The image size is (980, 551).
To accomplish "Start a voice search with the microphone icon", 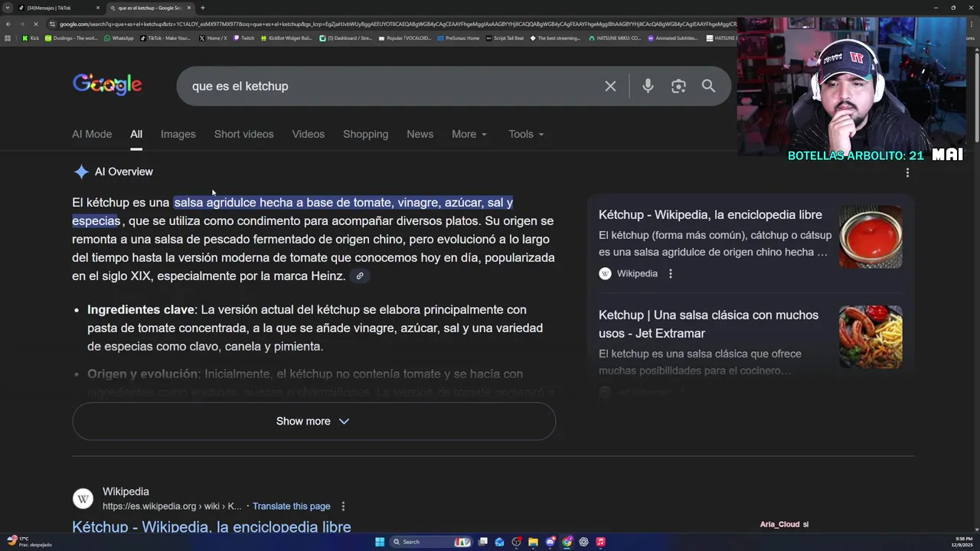I will [x=648, y=86].
